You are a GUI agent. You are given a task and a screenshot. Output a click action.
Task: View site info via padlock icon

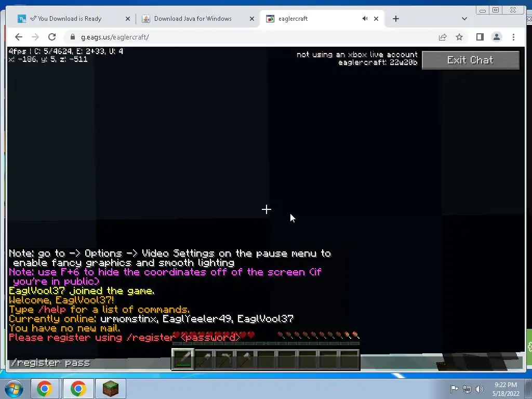[72, 37]
